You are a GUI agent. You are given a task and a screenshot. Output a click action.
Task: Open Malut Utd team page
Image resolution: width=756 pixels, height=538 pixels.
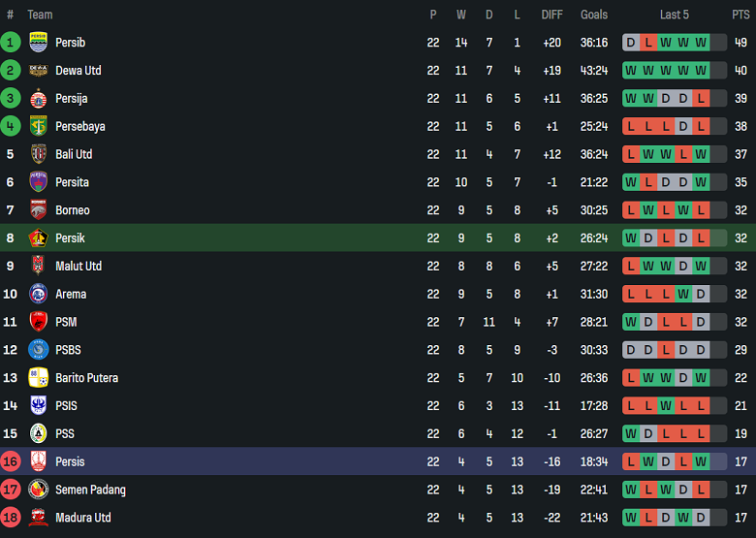(x=79, y=266)
